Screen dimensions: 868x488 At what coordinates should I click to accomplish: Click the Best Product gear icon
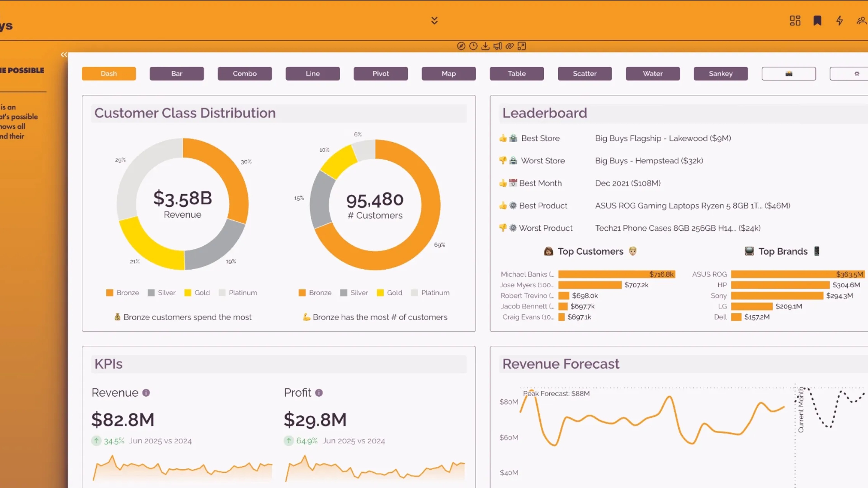point(513,205)
